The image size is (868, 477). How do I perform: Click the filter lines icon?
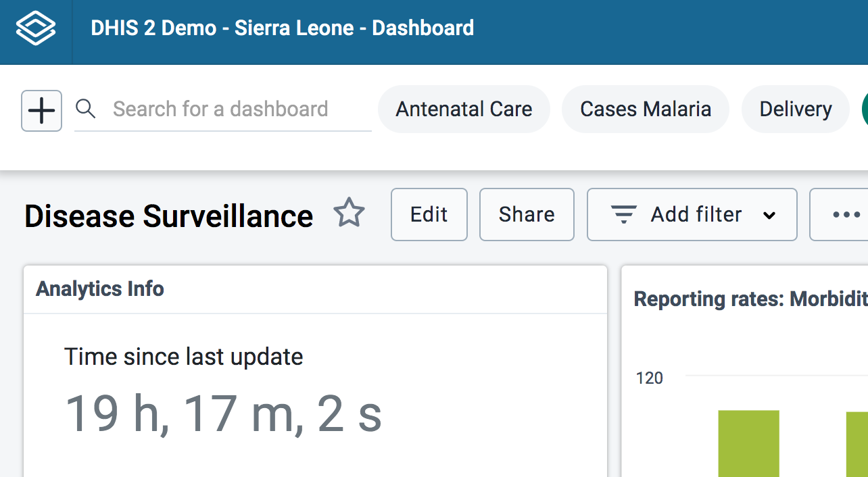point(623,215)
